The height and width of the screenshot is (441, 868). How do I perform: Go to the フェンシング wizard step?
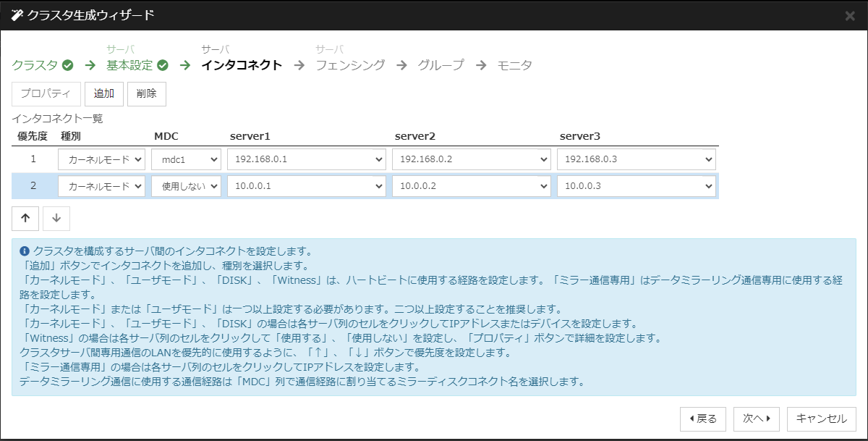350,64
